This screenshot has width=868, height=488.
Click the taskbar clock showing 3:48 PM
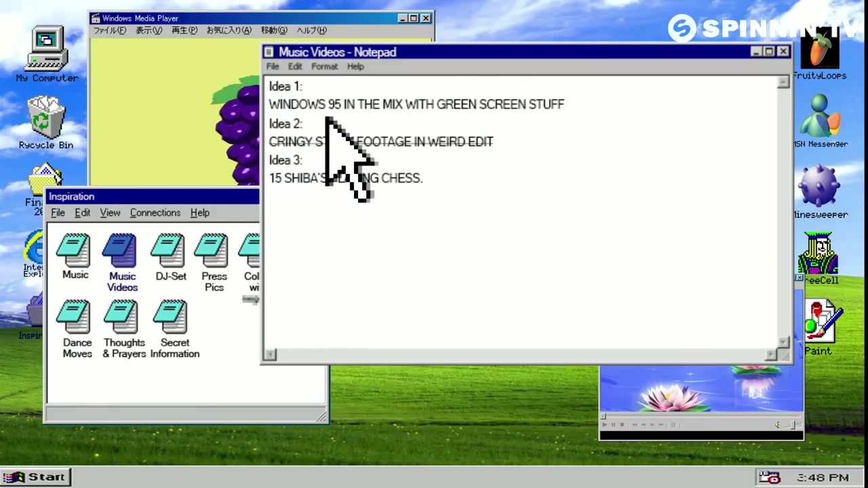[x=823, y=478]
